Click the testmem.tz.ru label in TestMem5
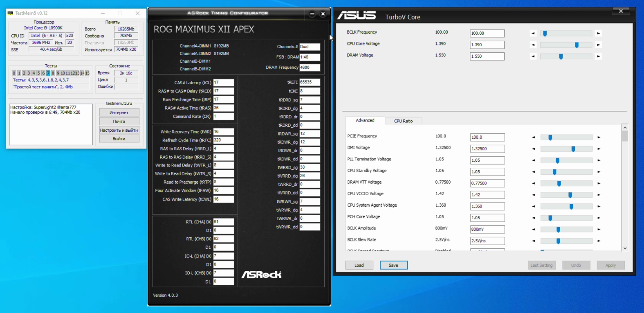This screenshot has width=644, height=313. (x=119, y=104)
